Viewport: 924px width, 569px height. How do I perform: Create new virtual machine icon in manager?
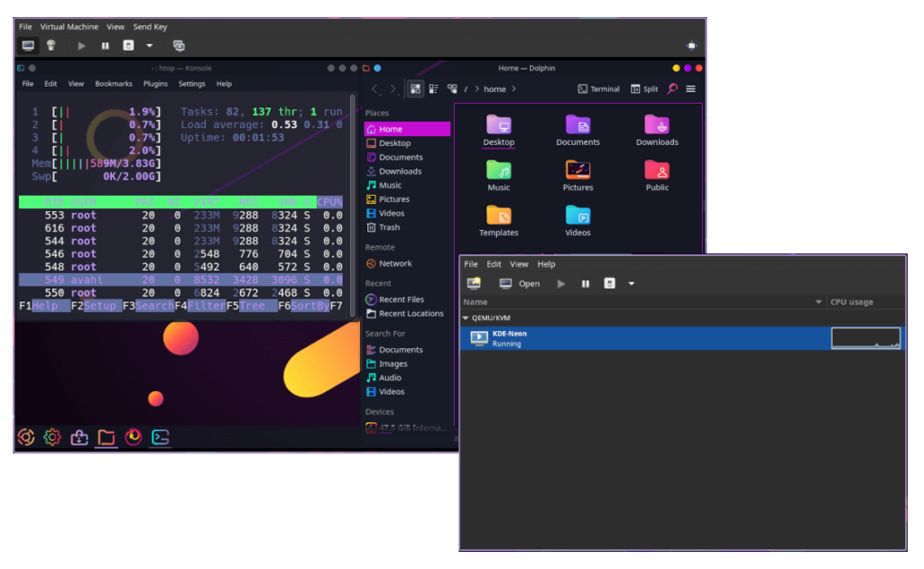pyautogui.click(x=474, y=283)
